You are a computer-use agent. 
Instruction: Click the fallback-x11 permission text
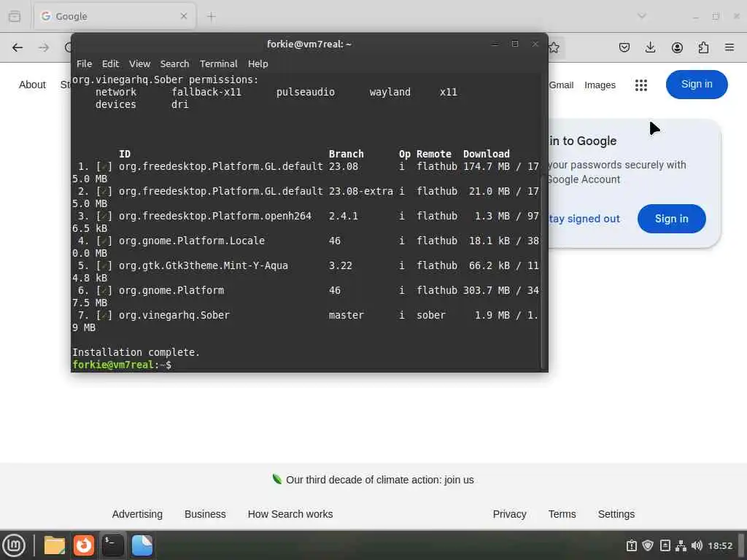coord(206,93)
